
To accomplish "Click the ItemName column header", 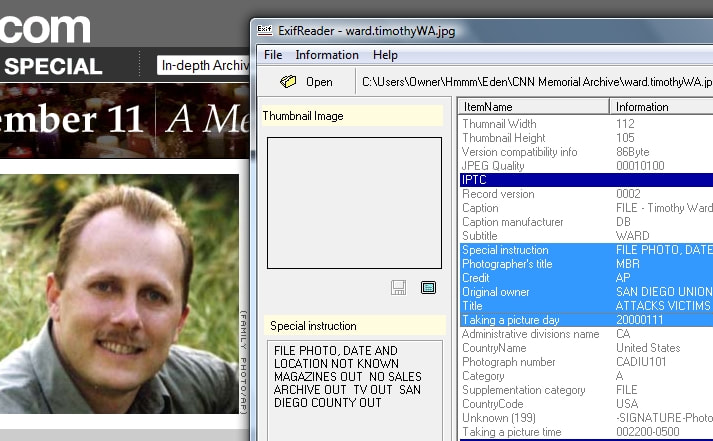I will (533, 106).
